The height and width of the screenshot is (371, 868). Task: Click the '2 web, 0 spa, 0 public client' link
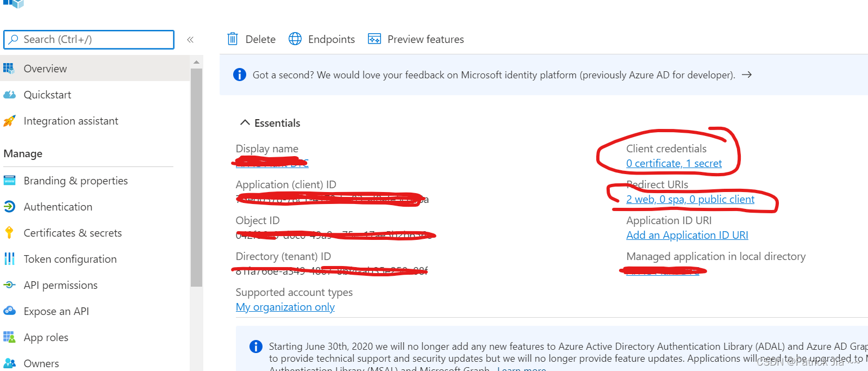point(690,199)
